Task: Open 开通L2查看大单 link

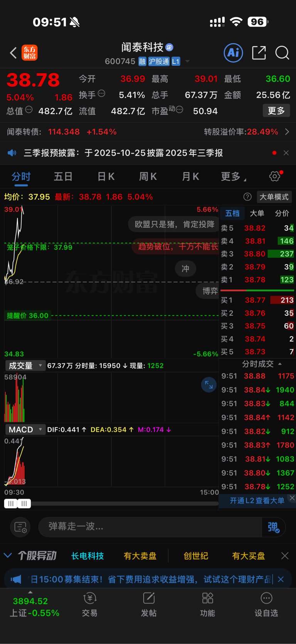Action: (x=257, y=500)
